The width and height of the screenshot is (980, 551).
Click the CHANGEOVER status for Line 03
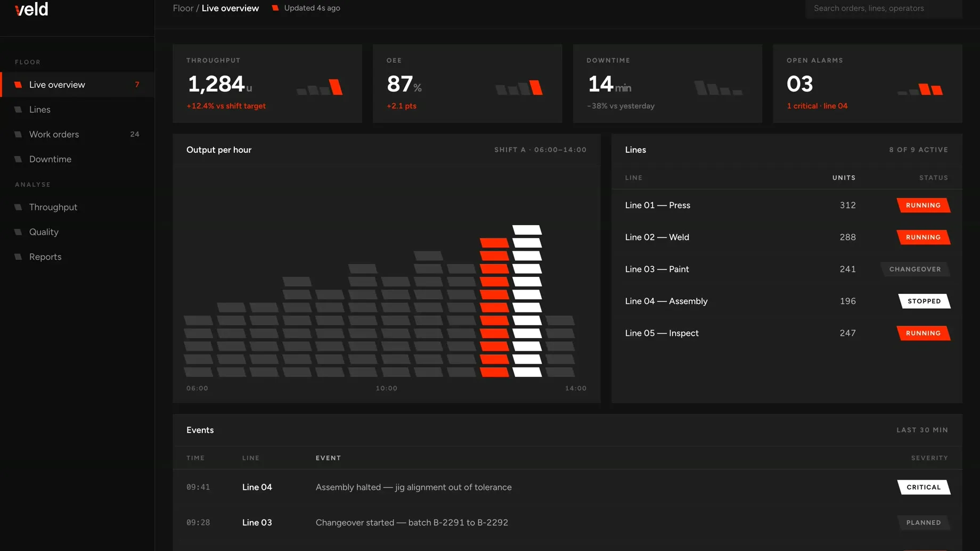point(915,269)
